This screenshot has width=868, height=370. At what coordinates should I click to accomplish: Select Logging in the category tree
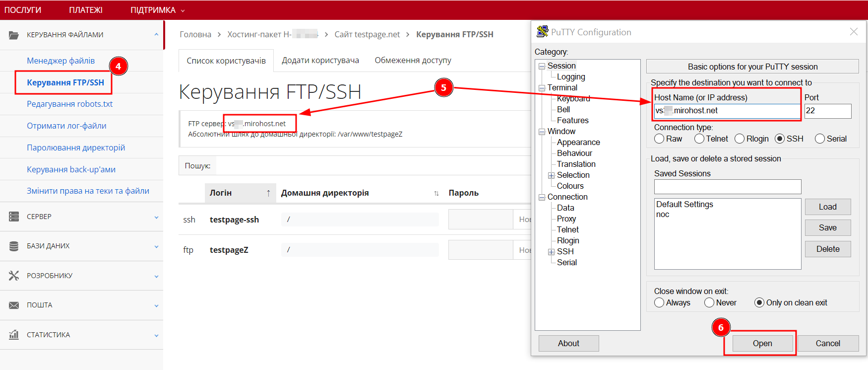tap(571, 77)
